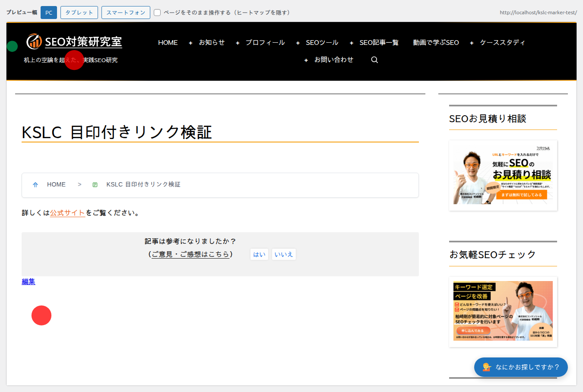Open the ご意見・ご感想はこちら link
The height and width of the screenshot is (392, 583).
click(x=190, y=254)
